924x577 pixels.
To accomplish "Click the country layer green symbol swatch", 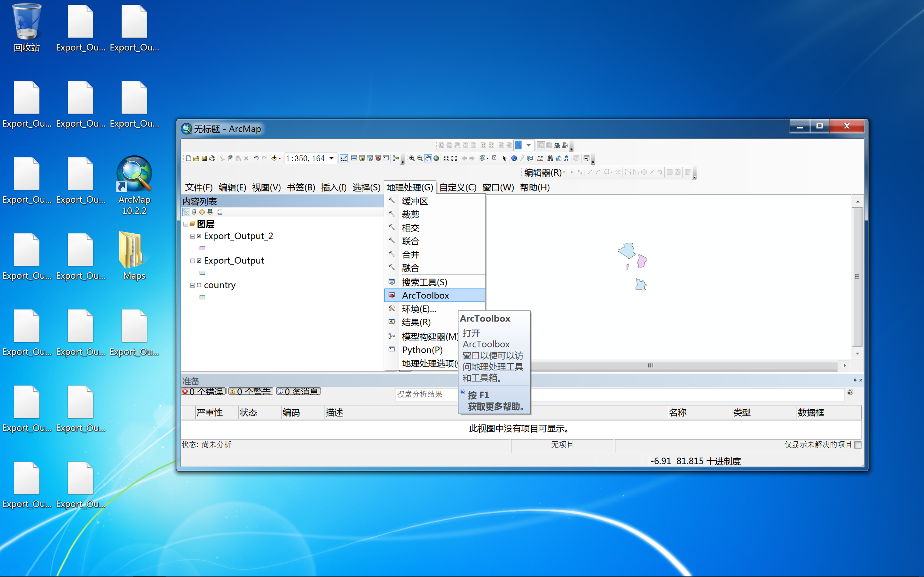I will point(202,297).
